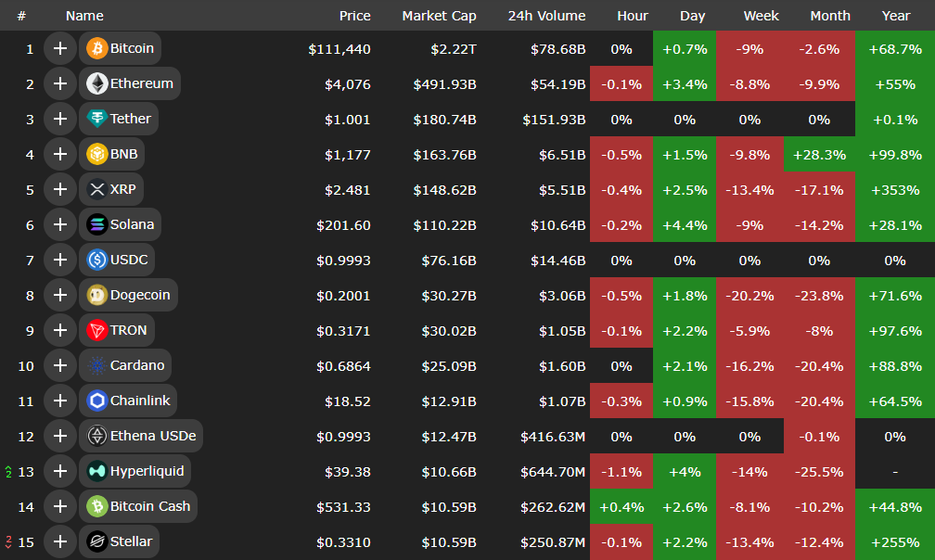Select the Week column header
Screen dimensions: 935x560
pyautogui.click(x=761, y=16)
